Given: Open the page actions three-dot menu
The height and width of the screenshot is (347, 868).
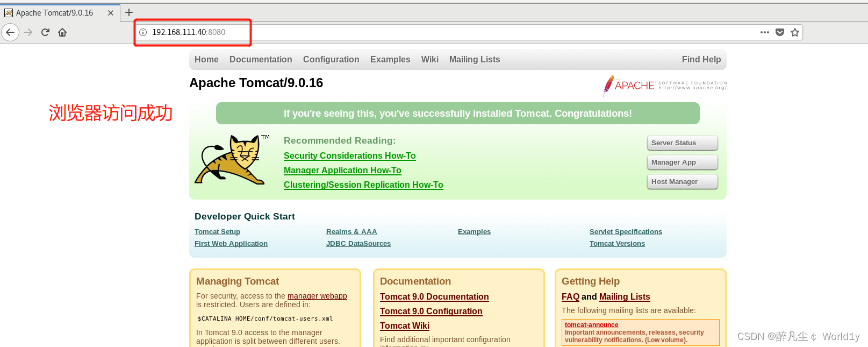Looking at the screenshot, I should click(765, 32).
